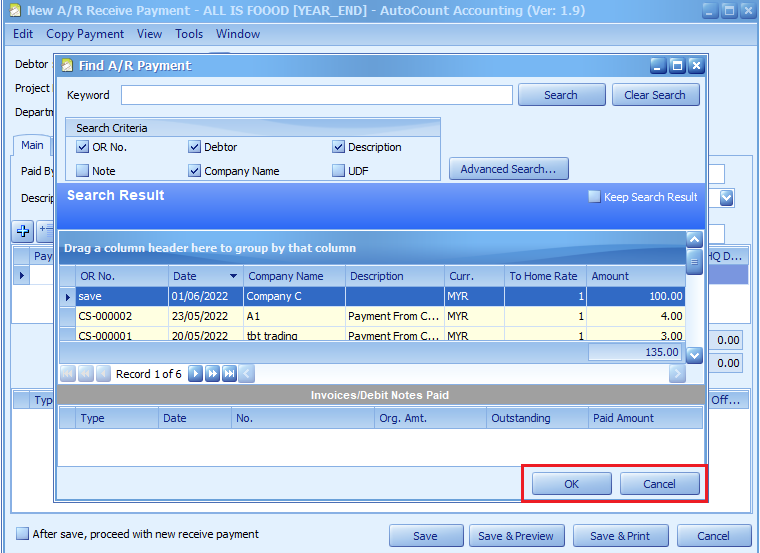Tick After save proceed with new payment
The height and width of the screenshot is (553, 760).
coord(22,534)
